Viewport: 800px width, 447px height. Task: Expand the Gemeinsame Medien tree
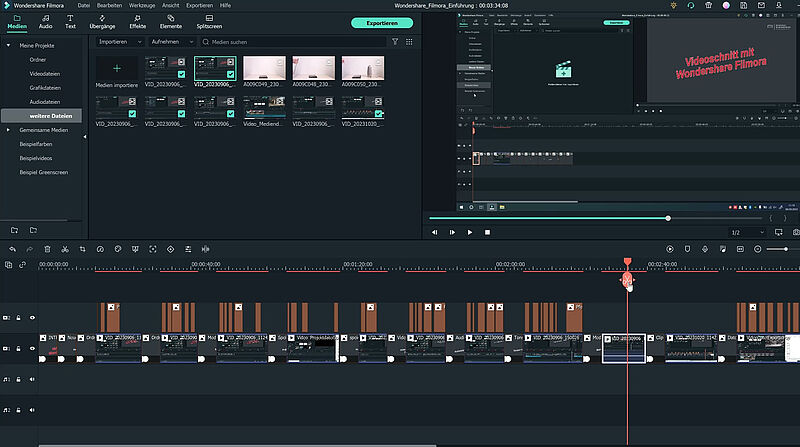(x=8, y=130)
